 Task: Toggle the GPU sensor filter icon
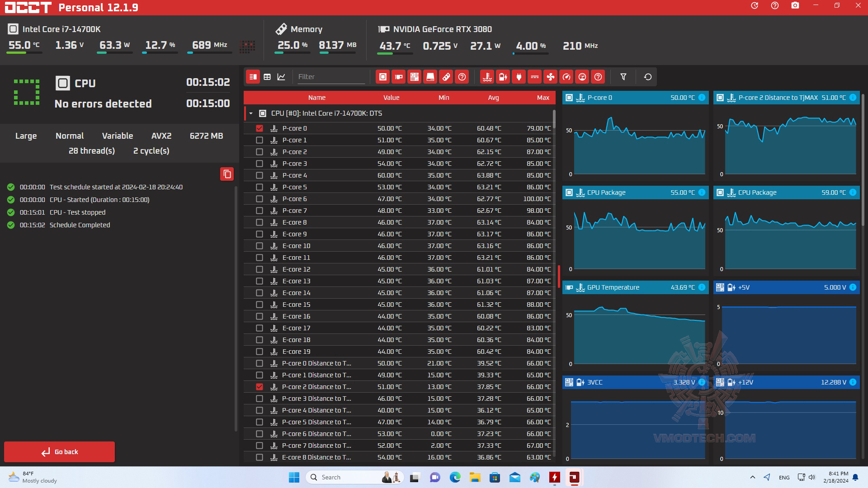[x=398, y=77]
